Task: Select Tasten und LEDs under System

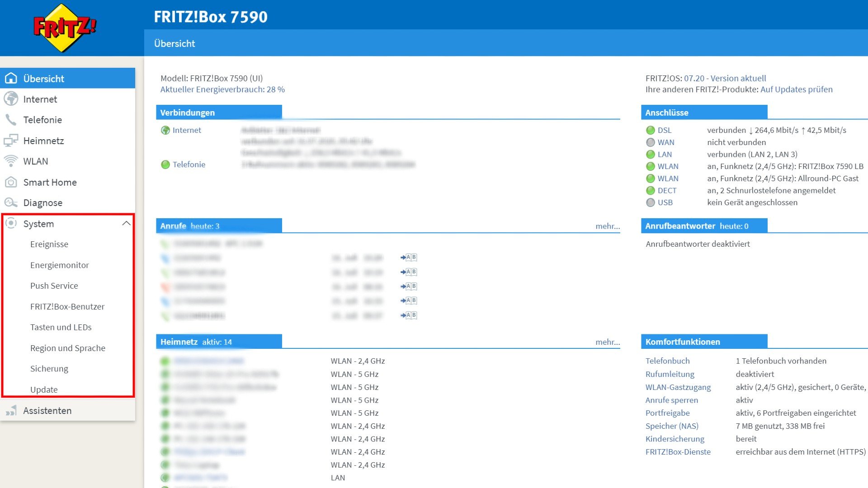Action: pos(61,327)
